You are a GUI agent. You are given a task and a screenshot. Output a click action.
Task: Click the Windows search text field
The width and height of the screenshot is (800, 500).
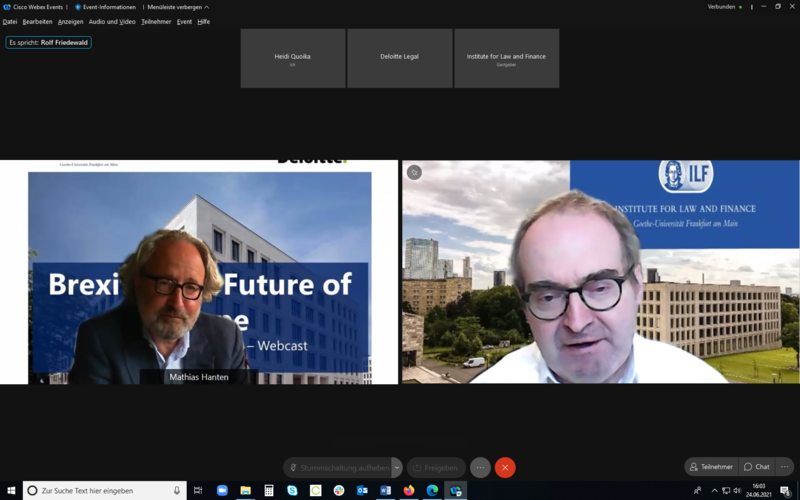pos(105,490)
